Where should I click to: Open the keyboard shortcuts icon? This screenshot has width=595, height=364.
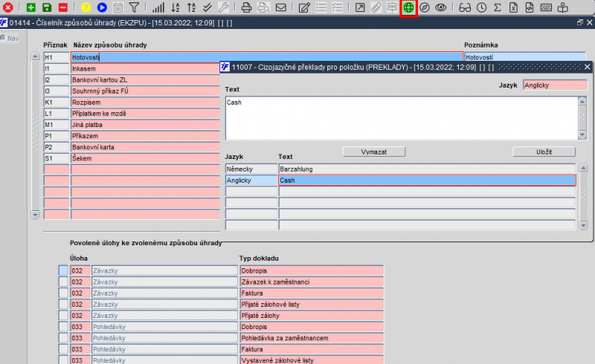coord(546,7)
